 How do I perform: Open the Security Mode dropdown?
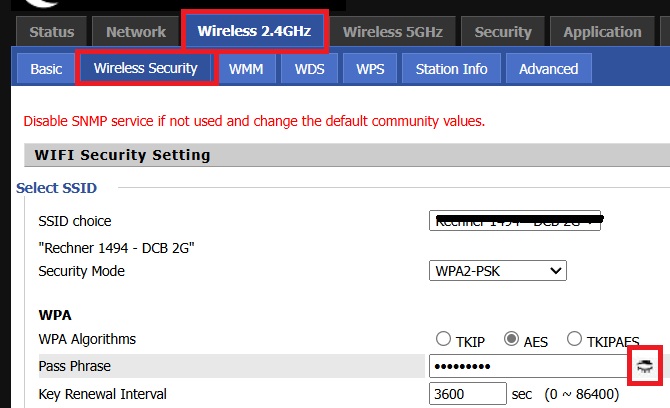click(497, 271)
